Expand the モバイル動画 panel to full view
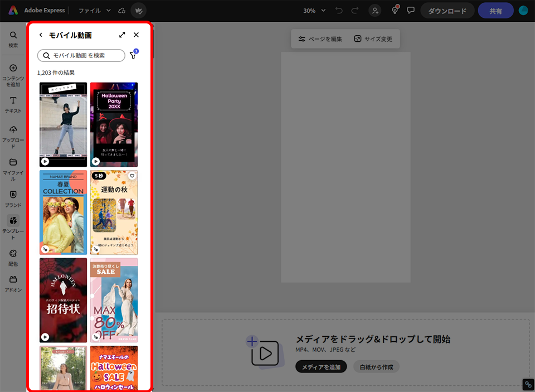 click(122, 35)
